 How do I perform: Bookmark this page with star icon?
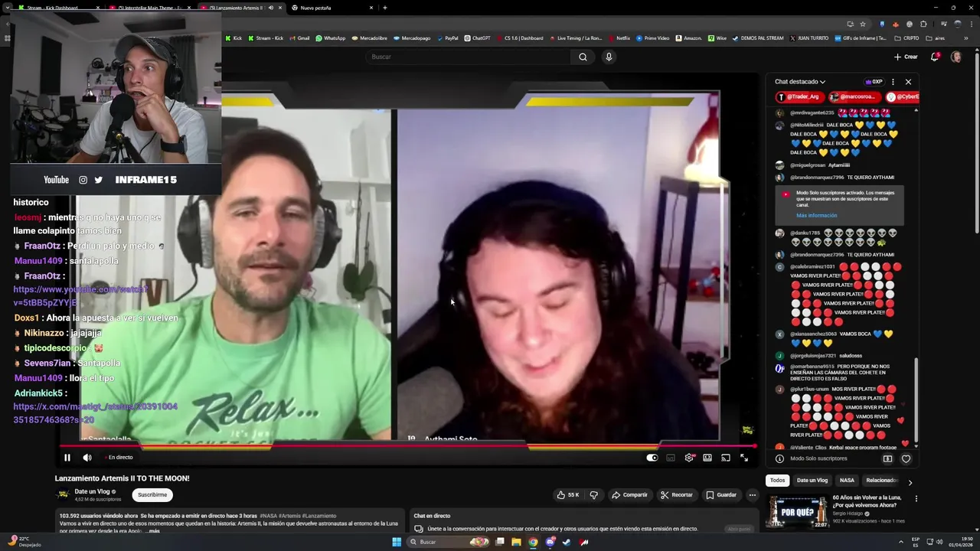(863, 24)
